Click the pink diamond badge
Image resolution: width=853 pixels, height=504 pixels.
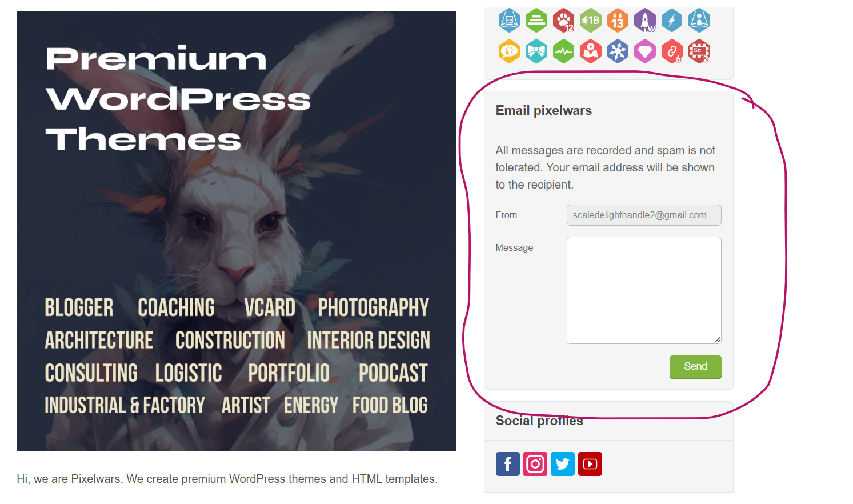[x=645, y=51]
